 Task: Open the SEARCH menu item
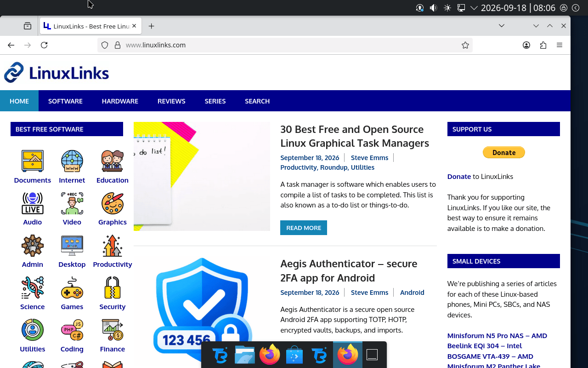click(x=257, y=101)
